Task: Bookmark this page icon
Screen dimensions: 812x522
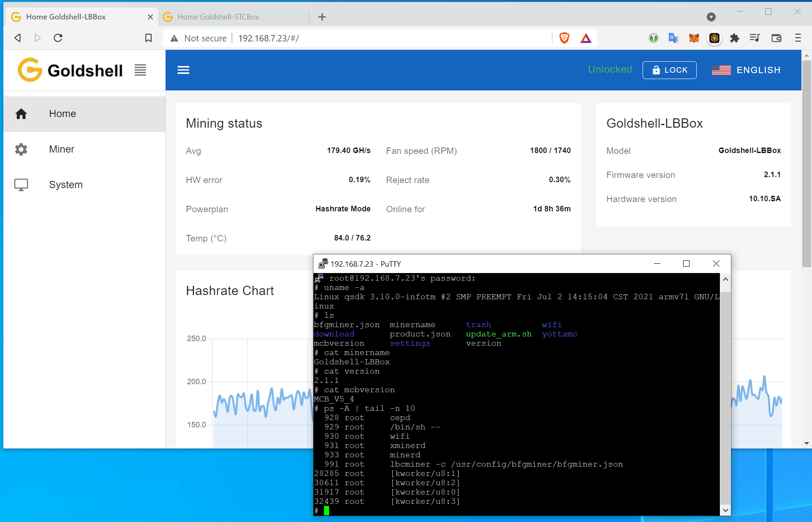Action: [148, 38]
